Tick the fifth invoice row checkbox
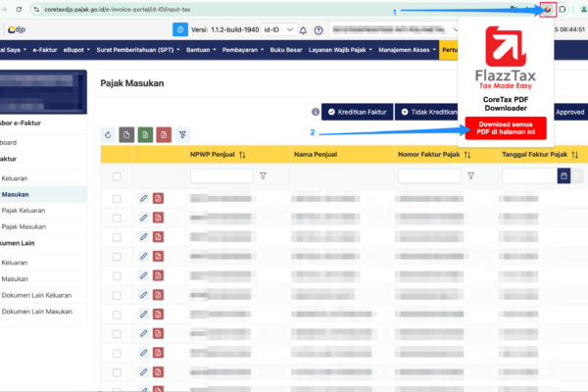The image size is (588, 392). point(117,276)
